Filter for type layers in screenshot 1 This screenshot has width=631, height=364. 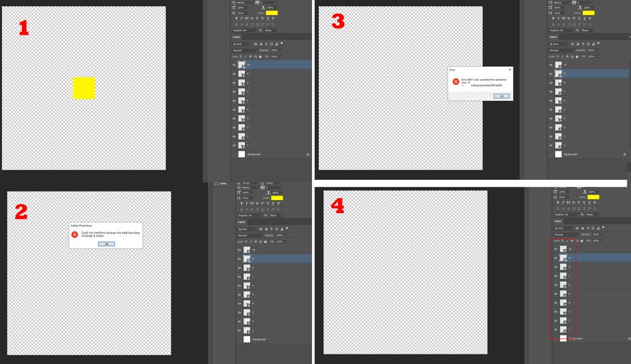pyautogui.click(x=266, y=44)
